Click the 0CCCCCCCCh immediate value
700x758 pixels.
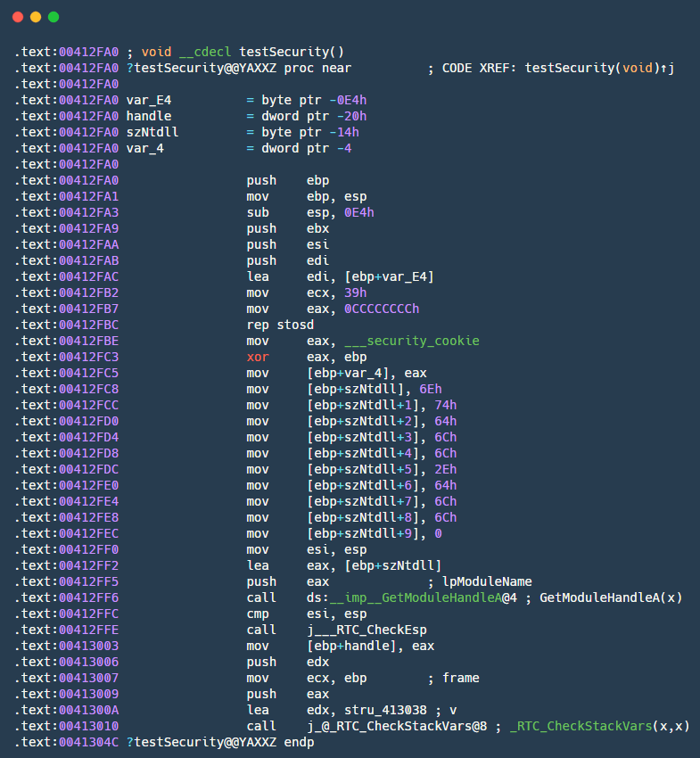pyautogui.click(x=382, y=309)
